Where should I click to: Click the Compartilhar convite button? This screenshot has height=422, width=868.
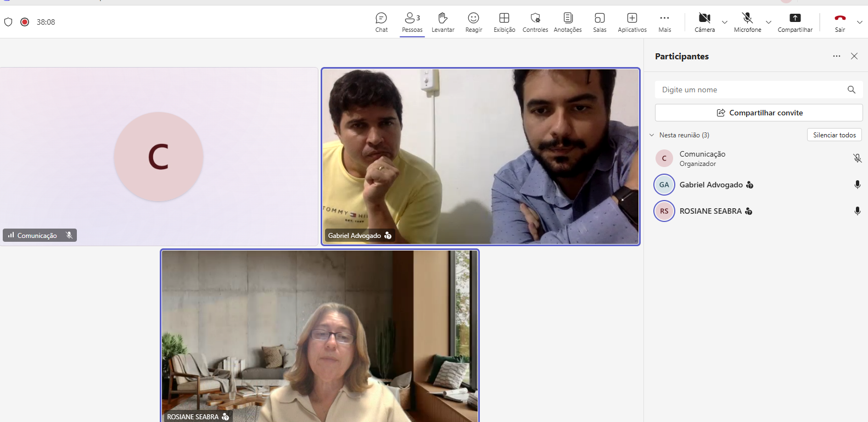[x=759, y=113]
